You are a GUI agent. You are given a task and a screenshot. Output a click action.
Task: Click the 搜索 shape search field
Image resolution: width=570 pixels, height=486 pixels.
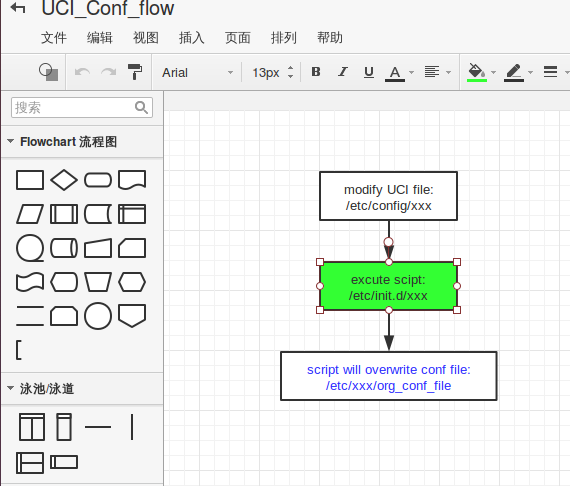click(x=82, y=107)
